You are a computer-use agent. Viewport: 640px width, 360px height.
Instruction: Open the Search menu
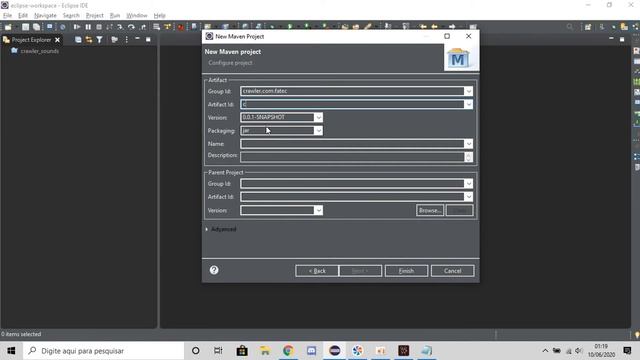click(71, 16)
